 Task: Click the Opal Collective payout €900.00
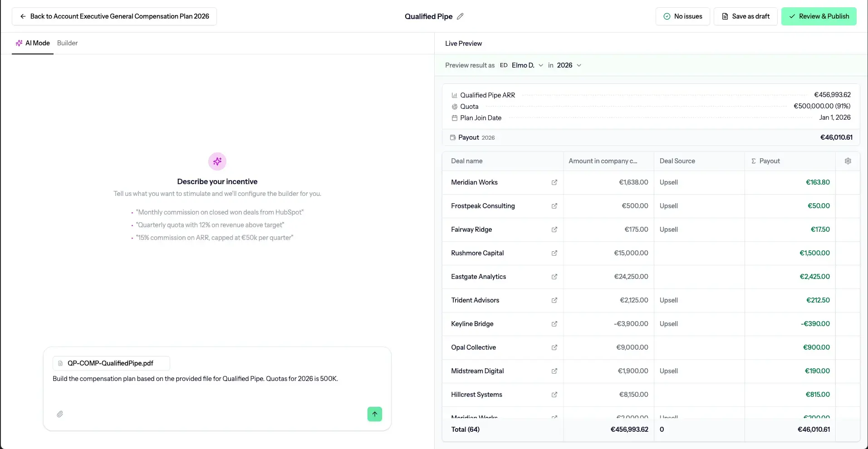pos(816,347)
